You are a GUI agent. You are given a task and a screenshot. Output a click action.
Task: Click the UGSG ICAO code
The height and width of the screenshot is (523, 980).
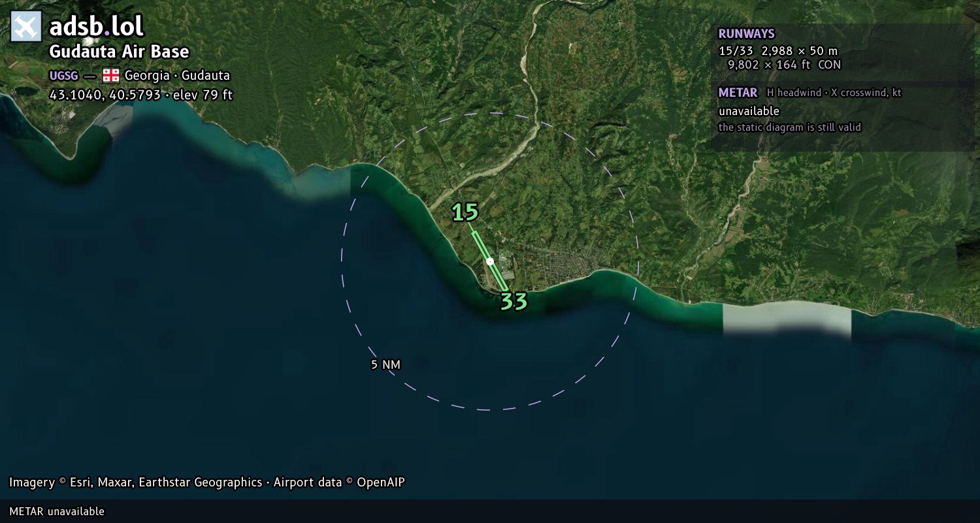(x=65, y=76)
